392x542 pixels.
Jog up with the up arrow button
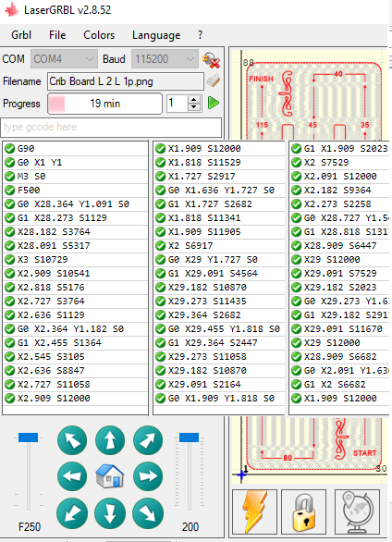coord(110,440)
